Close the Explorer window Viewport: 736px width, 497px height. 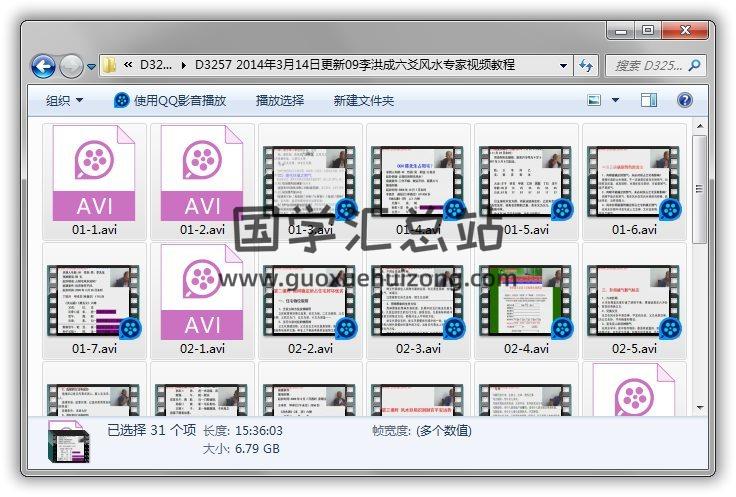click(685, 31)
